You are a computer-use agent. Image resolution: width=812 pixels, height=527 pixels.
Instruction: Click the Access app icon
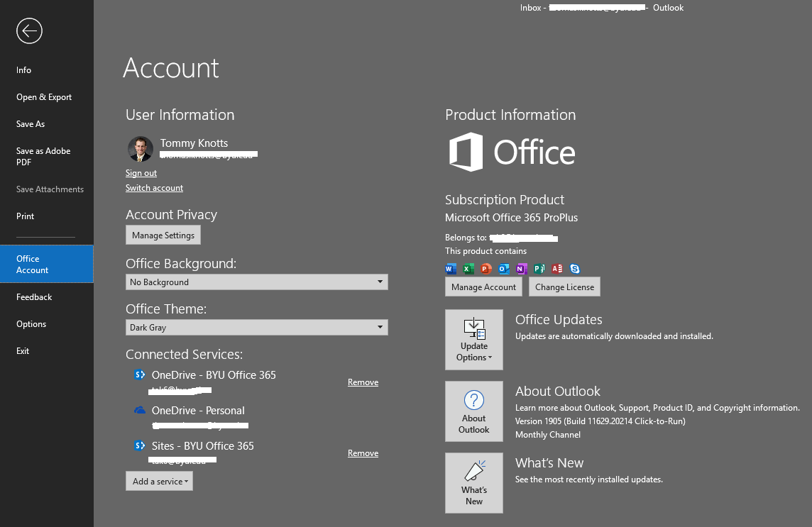pyautogui.click(x=556, y=269)
